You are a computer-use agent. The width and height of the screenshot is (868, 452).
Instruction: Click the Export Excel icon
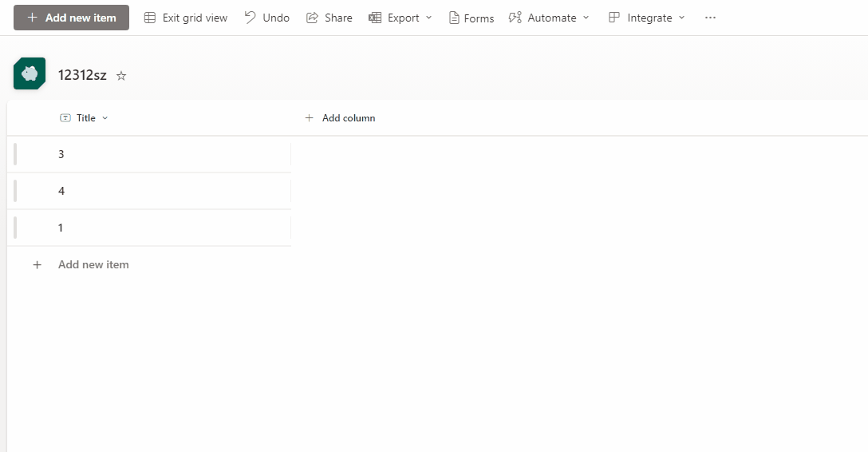[375, 18]
